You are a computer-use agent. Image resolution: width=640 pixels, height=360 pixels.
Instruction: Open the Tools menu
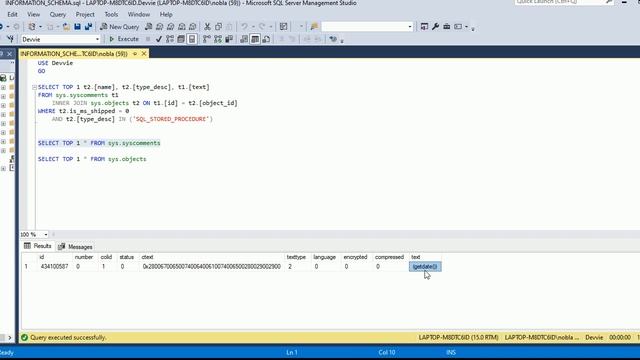111,14
